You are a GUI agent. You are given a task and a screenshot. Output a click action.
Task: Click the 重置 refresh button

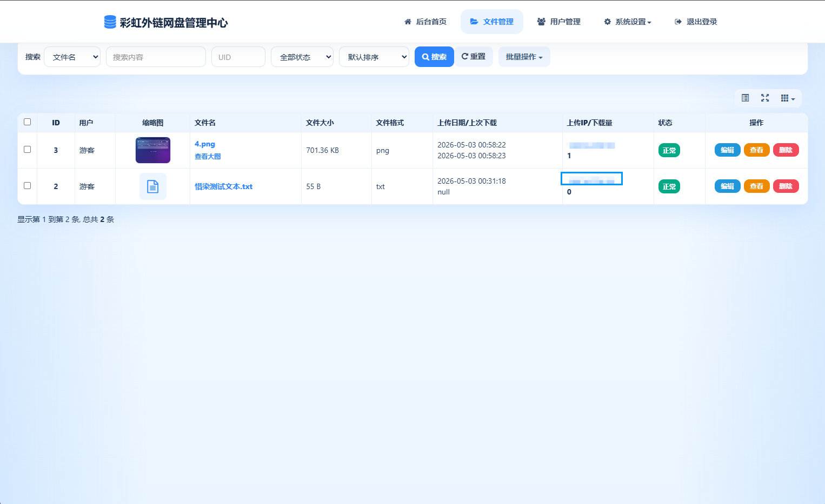tap(474, 57)
